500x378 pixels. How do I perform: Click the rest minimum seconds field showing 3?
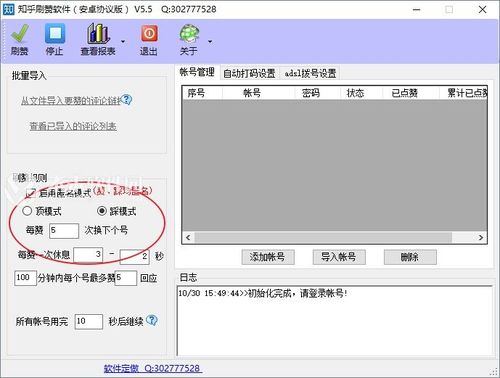[88, 255]
